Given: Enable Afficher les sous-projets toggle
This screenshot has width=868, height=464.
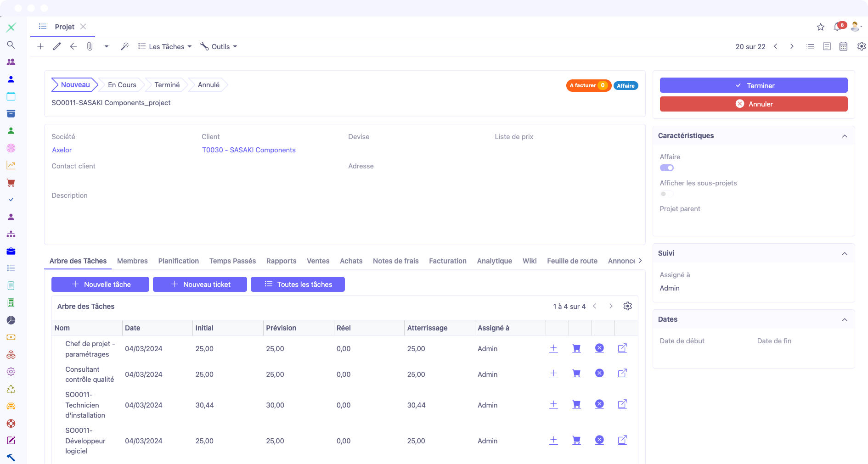Looking at the screenshot, I should point(667,194).
